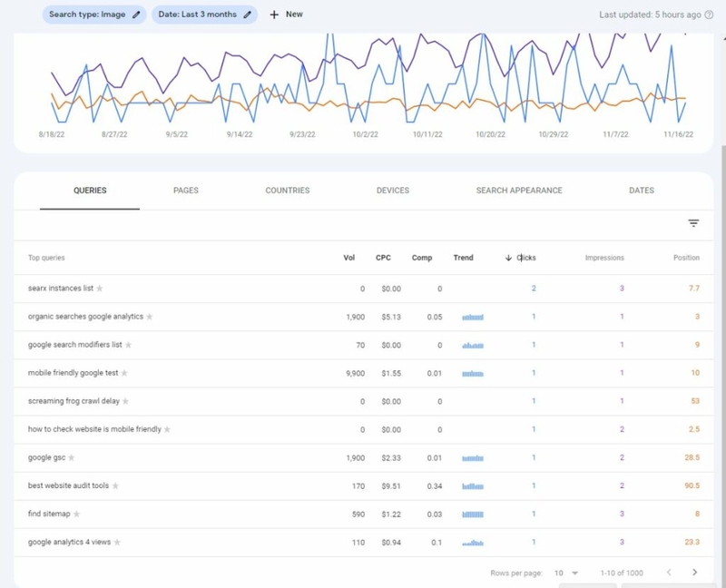
Task: Click the 11/16/22 date on chart axis
Action: pyautogui.click(x=678, y=134)
